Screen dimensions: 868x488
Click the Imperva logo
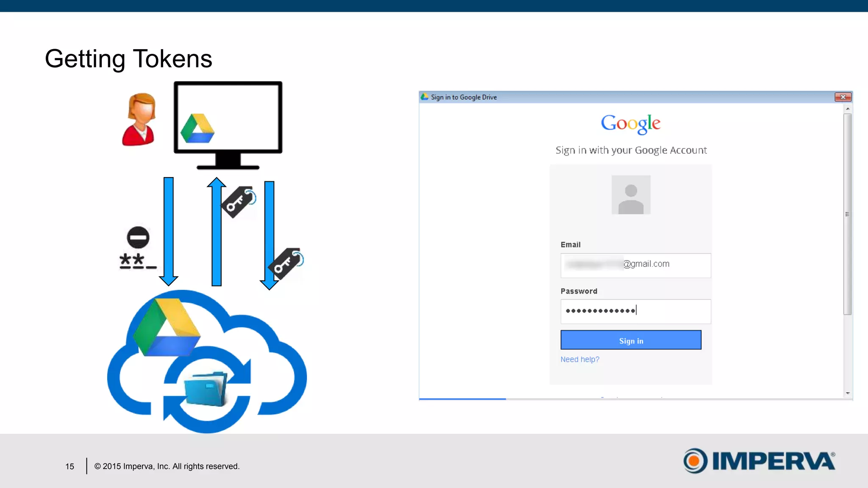[759, 460]
